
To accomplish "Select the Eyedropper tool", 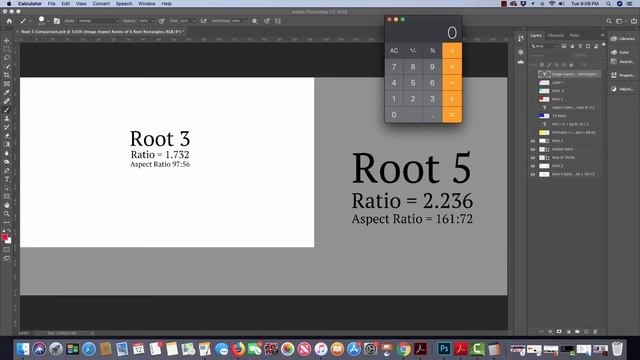I will tap(7, 92).
